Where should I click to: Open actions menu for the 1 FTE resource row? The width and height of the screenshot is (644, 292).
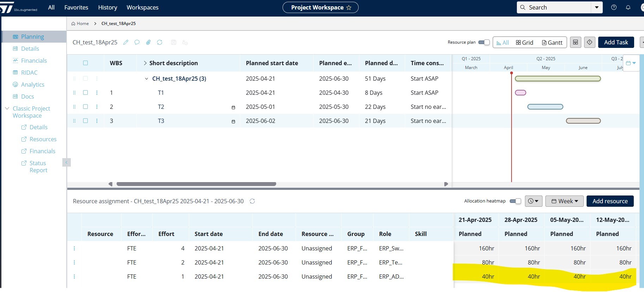(x=74, y=277)
